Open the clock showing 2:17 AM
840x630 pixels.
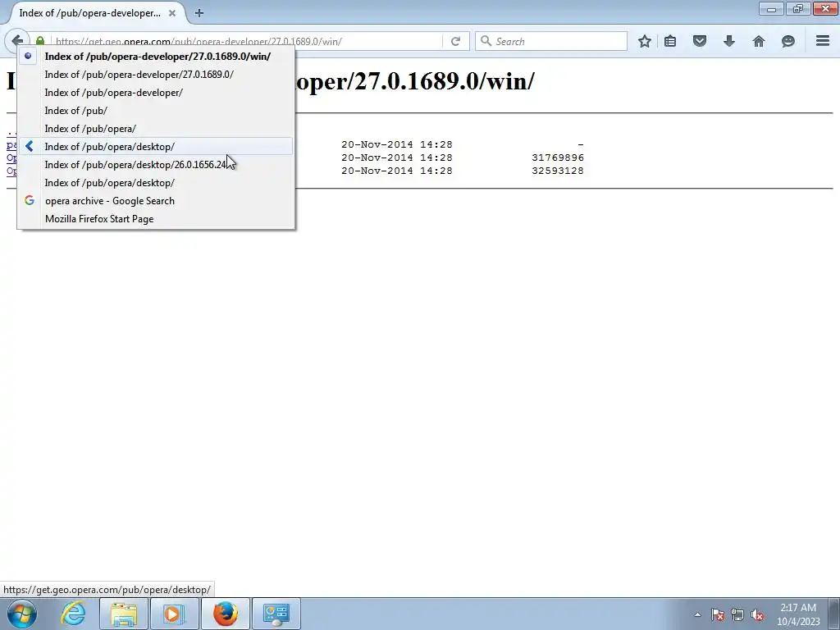[x=798, y=614]
